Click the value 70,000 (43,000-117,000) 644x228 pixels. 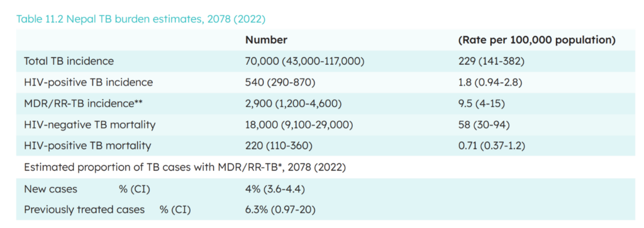click(x=304, y=61)
